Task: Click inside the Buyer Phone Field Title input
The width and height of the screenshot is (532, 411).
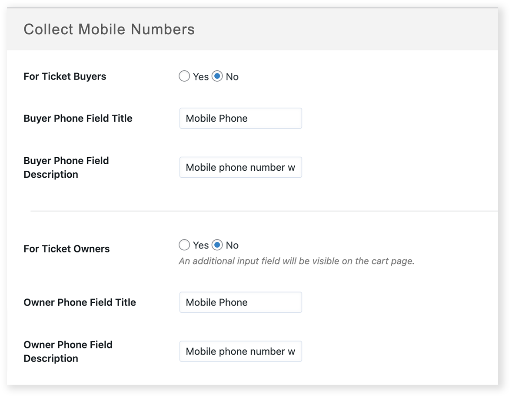Action: (240, 118)
